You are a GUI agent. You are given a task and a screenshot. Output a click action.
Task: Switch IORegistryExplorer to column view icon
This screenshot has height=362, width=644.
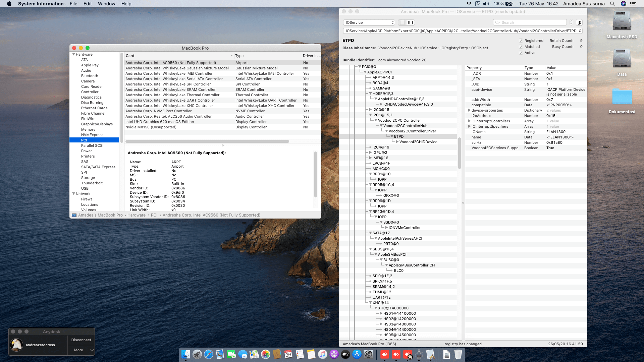[x=410, y=22]
